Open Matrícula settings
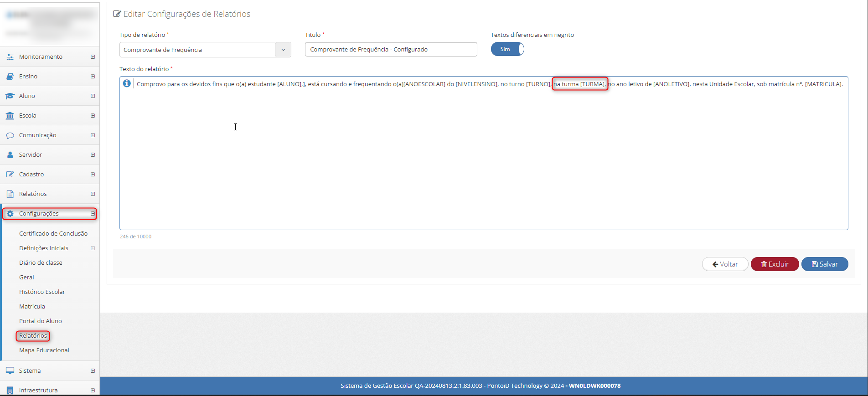Image resolution: width=868 pixels, height=396 pixels. (32, 307)
